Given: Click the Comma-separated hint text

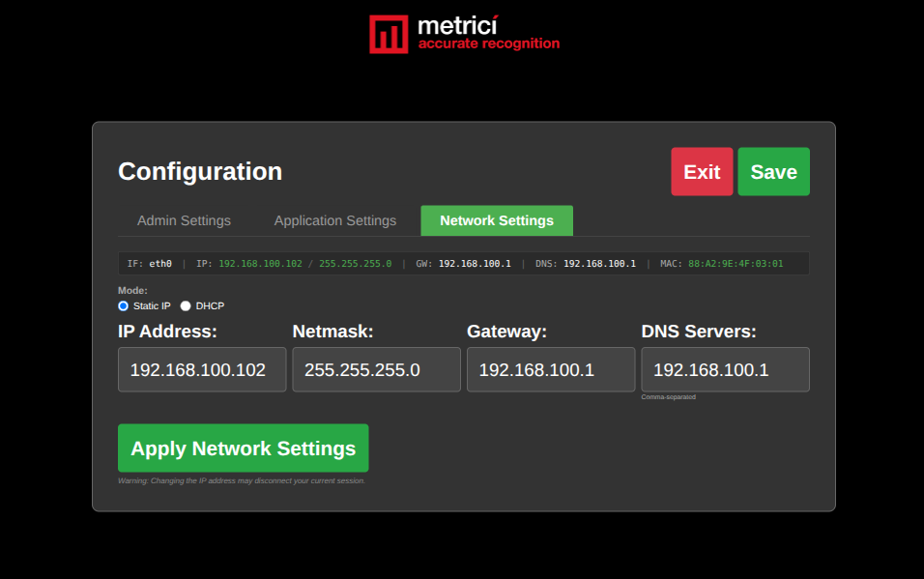Looking at the screenshot, I should [x=668, y=397].
